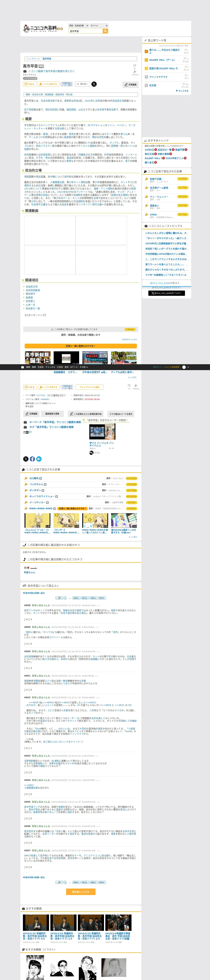
Task: Open ジーコサッカー advertised article link
Action: (37, 502)
